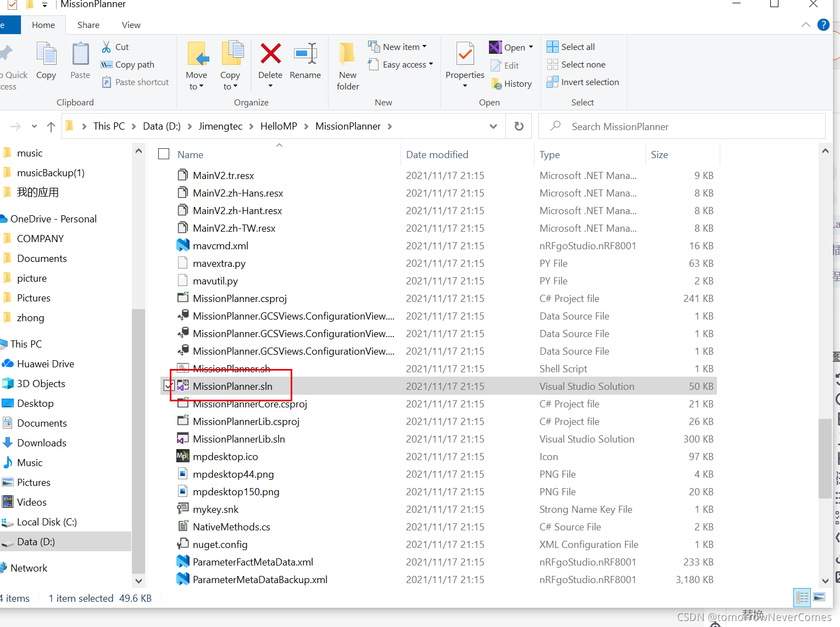Select Downloads in navigation pane
840x627 pixels.
[42, 443]
